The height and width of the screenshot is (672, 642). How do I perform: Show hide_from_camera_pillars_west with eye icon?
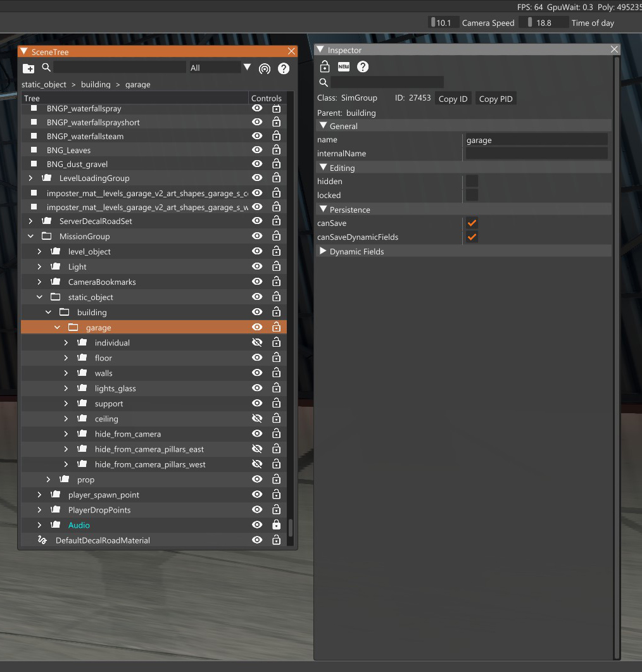click(257, 464)
